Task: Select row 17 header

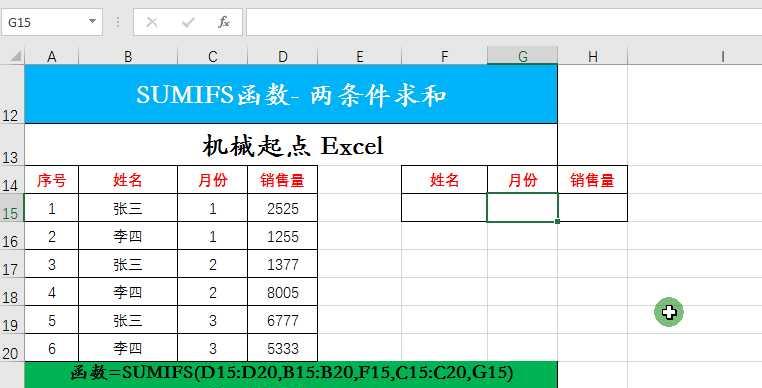Action: point(12,264)
